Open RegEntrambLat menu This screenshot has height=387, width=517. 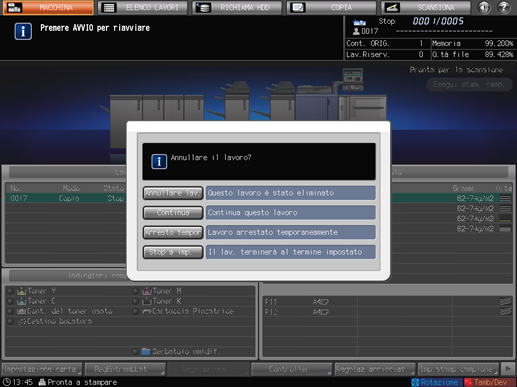(125, 369)
